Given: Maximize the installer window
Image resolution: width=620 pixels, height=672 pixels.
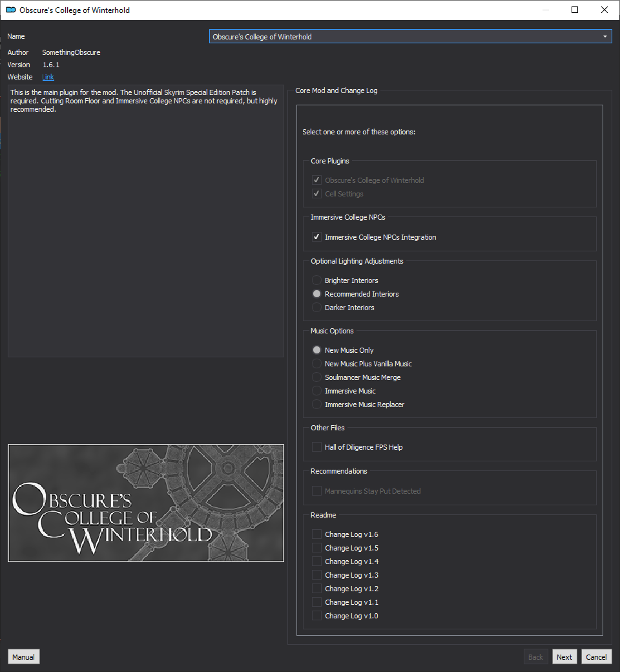Looking at the screenshot, I should (x=575, y=10).
